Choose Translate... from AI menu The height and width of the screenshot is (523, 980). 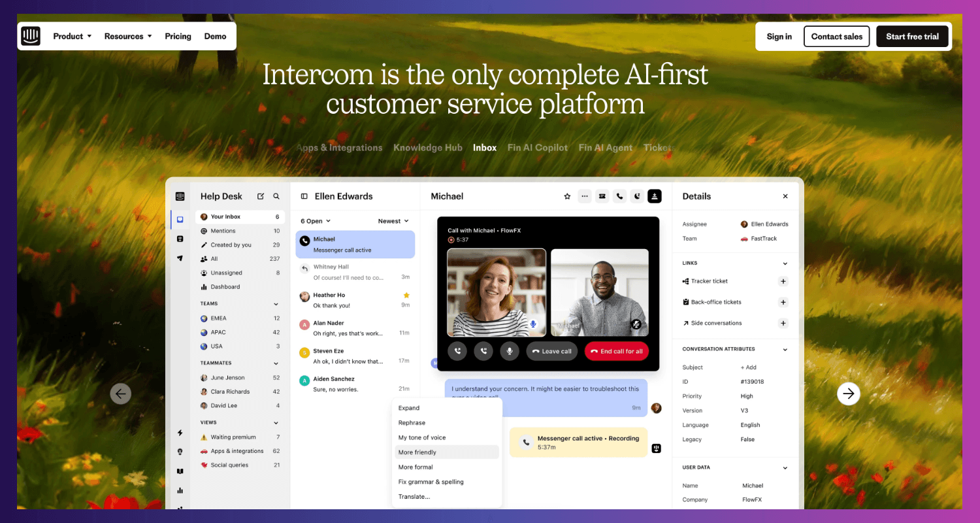coord(447,497)
